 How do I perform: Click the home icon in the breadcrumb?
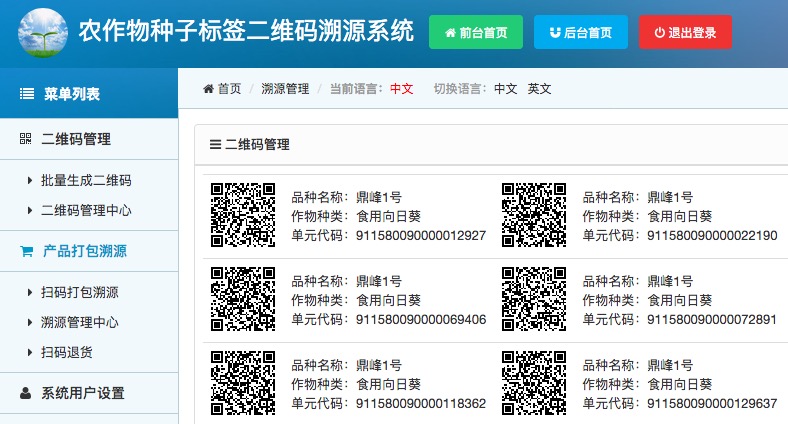coord(208,88)
